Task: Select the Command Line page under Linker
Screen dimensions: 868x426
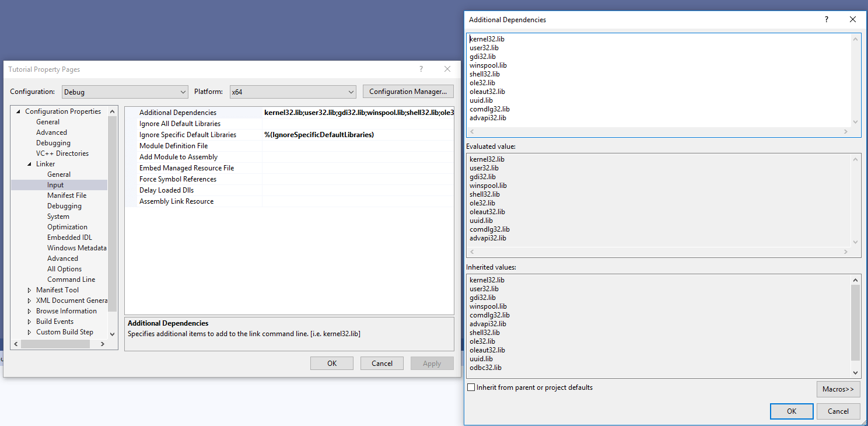Action: pyautogui.click(x=71, y=279)
